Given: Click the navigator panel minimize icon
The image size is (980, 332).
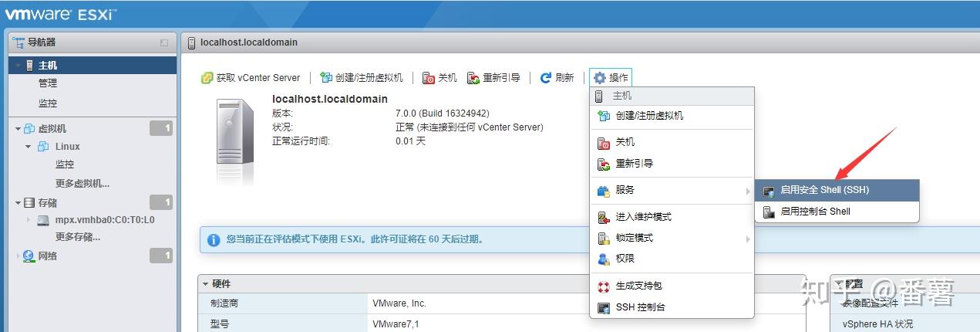Looking at the screenshot, I should pos(164,43).
